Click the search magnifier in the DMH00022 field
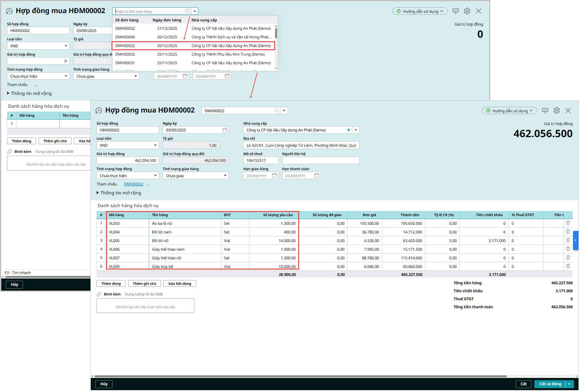Screen dimensions: 582x392 coord(277,111)
